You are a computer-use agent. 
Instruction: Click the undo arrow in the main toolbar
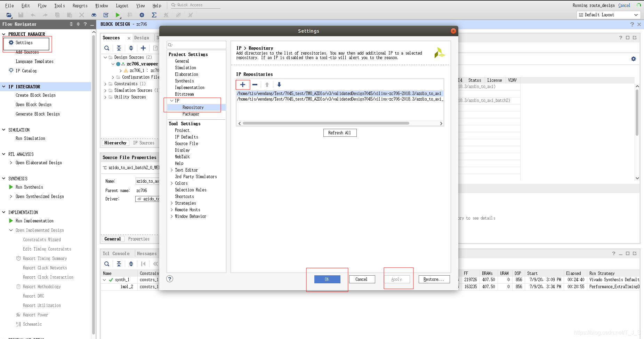pyautogui.click(x=33, y=15)
